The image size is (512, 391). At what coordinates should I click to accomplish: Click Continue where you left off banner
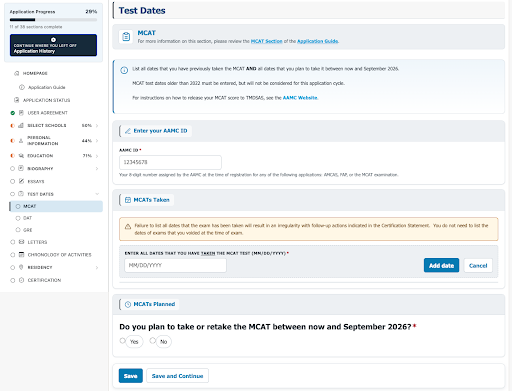click(x=53, y=45)
